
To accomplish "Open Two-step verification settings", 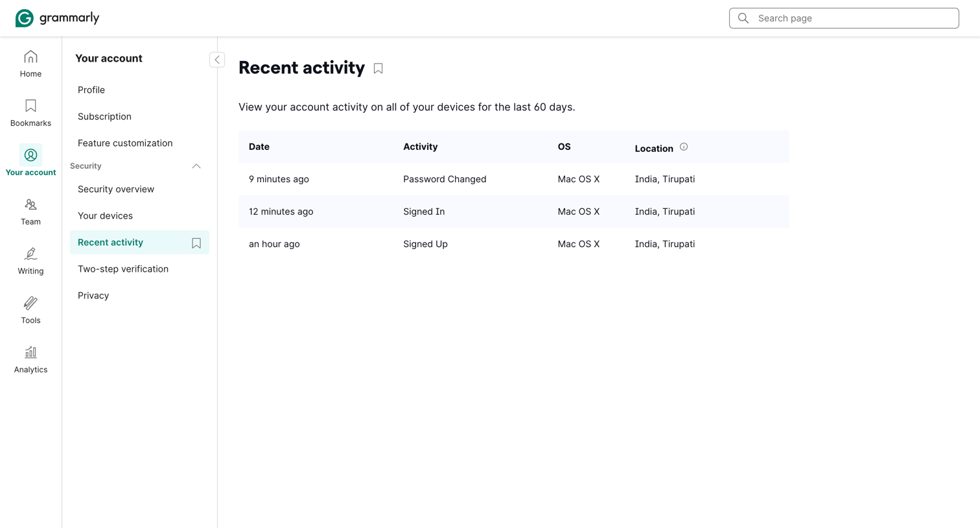I will click(x=123, y=269).
